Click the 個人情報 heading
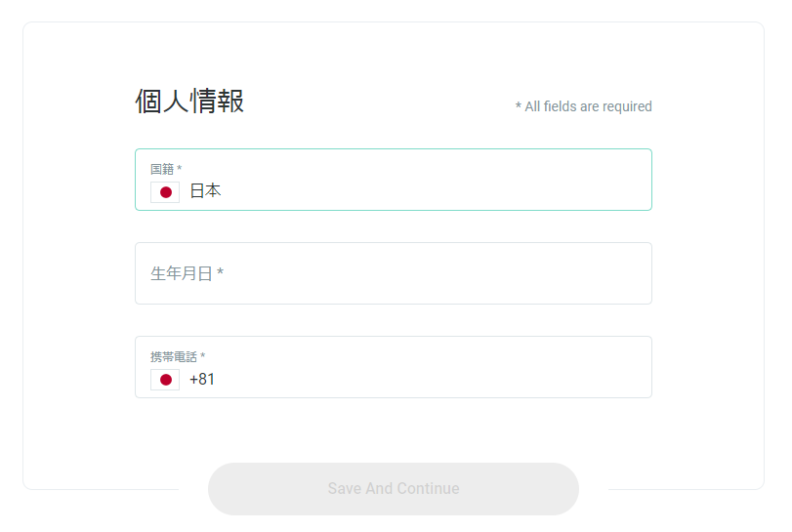This screenshot has width=792, height=532. click(189, 101)
